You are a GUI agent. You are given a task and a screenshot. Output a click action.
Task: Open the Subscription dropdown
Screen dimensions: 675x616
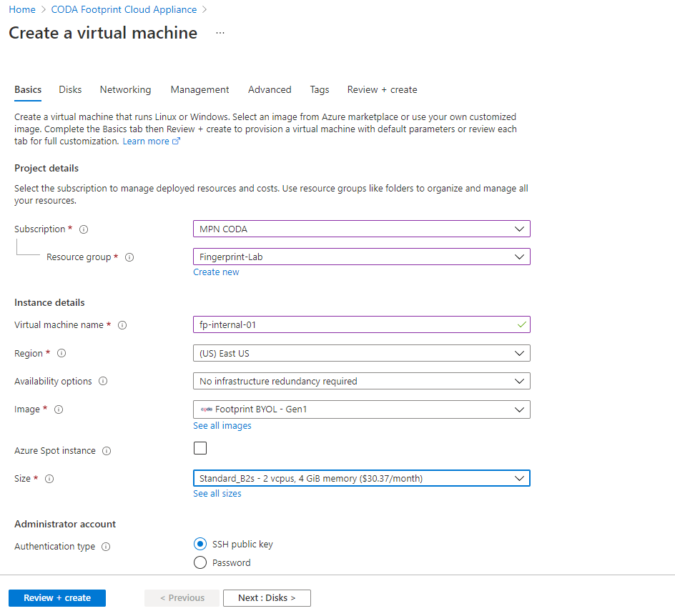click(x=362, y=229)
